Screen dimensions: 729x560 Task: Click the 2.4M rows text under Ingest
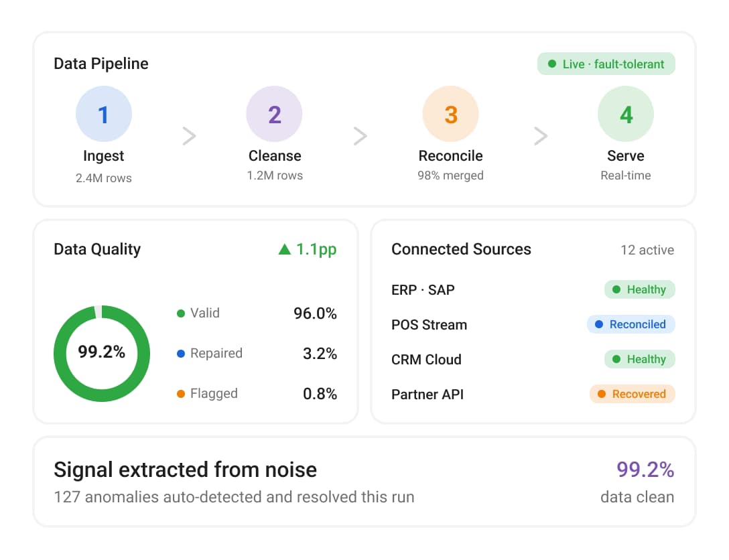(104, 178)
